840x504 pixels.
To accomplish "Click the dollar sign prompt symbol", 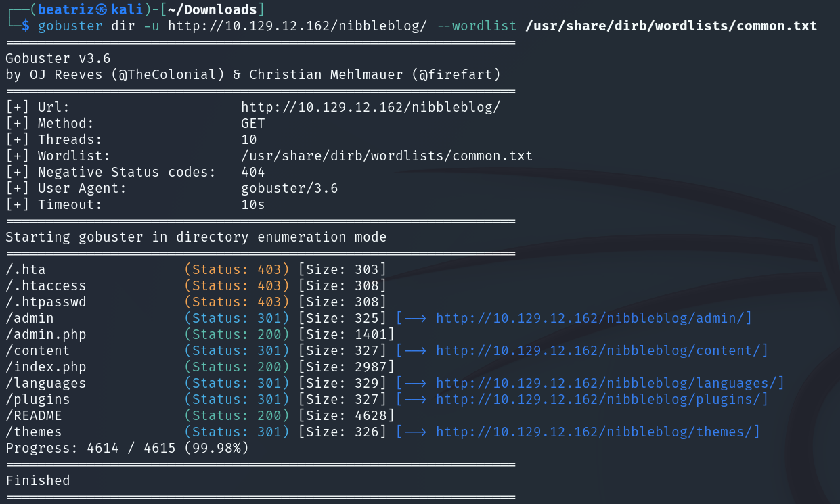I will [x=26, y=26].
